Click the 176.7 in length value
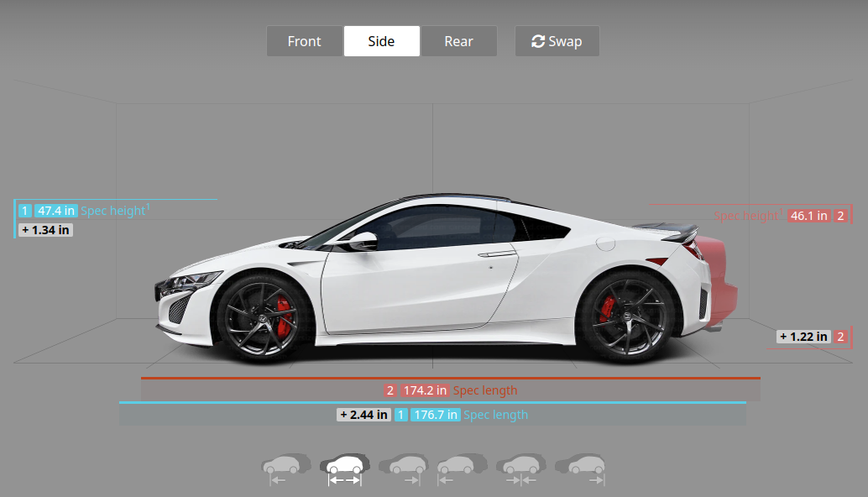The image size is (868, 497). (x=436, y=415)
